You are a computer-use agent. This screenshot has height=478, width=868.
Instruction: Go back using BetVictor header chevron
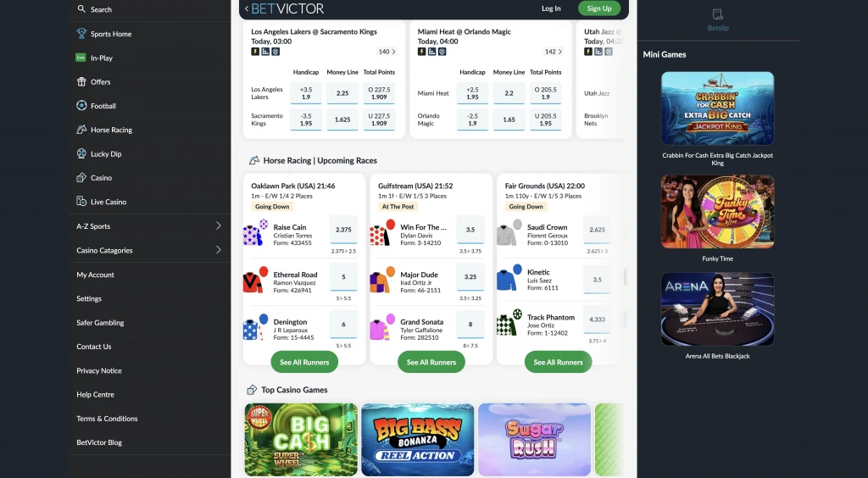pos(247,8)
